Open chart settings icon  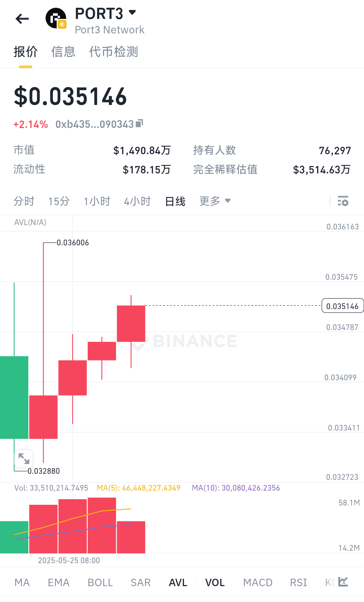coord(343,201)
